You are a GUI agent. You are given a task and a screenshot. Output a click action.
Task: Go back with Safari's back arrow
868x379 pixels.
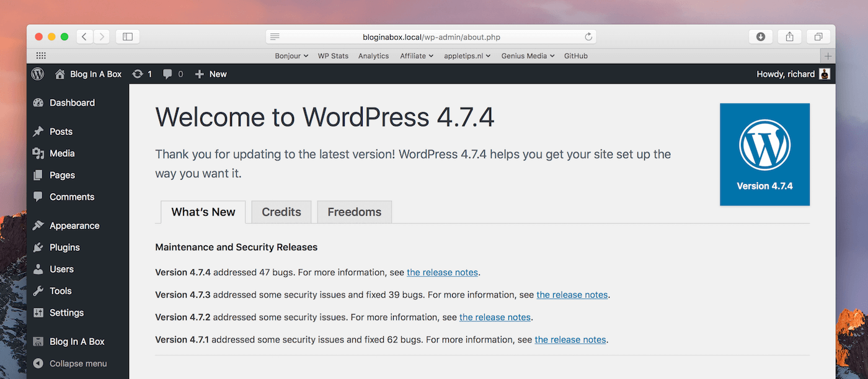click(x=85, y=37)
